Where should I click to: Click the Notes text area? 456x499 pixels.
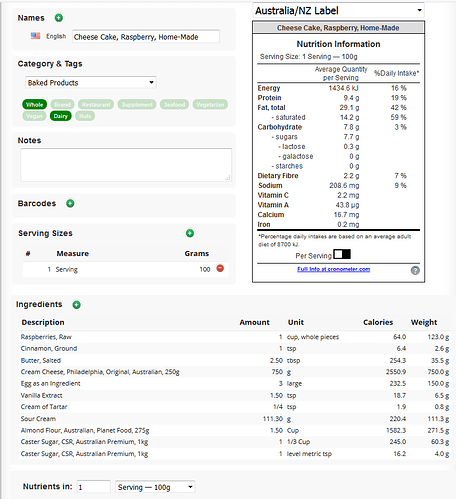coord(126,165)
